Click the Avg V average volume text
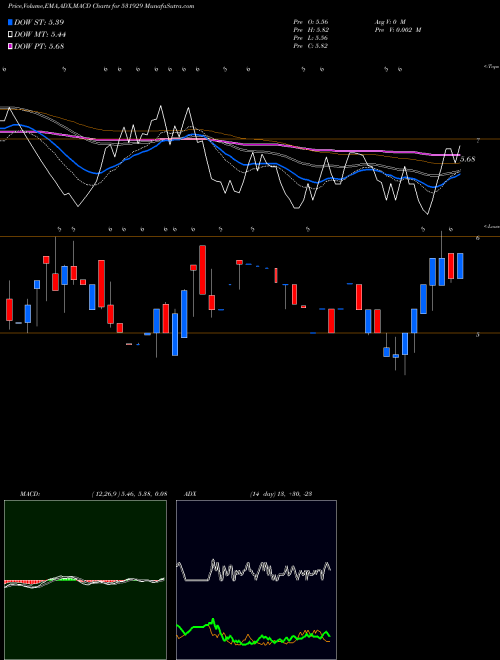The height and width of the screenshot is (660, 500). tap(389, 21)
